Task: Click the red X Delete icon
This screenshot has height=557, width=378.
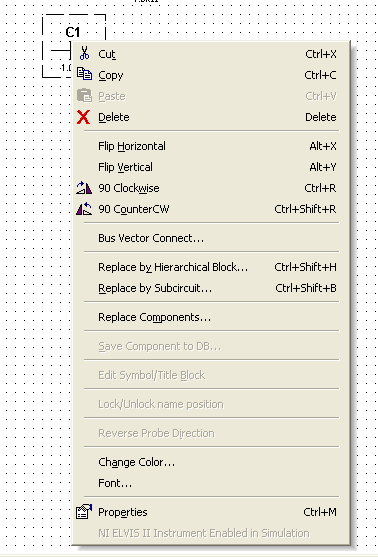Action: 83,117
